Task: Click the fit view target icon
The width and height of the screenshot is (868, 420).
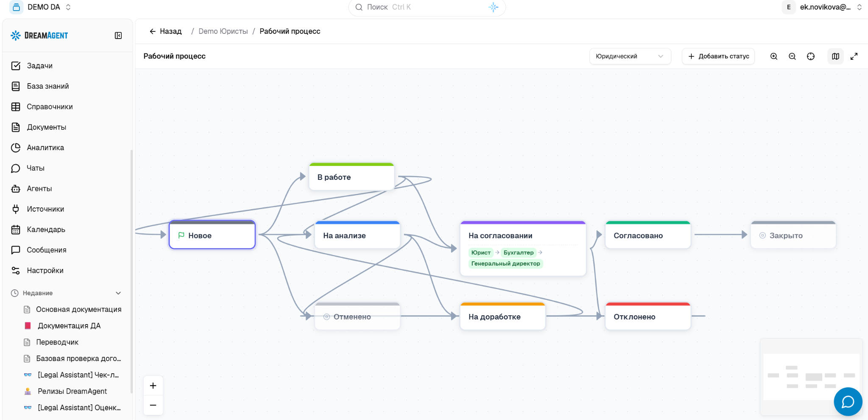Action: [x=811, y=56]
